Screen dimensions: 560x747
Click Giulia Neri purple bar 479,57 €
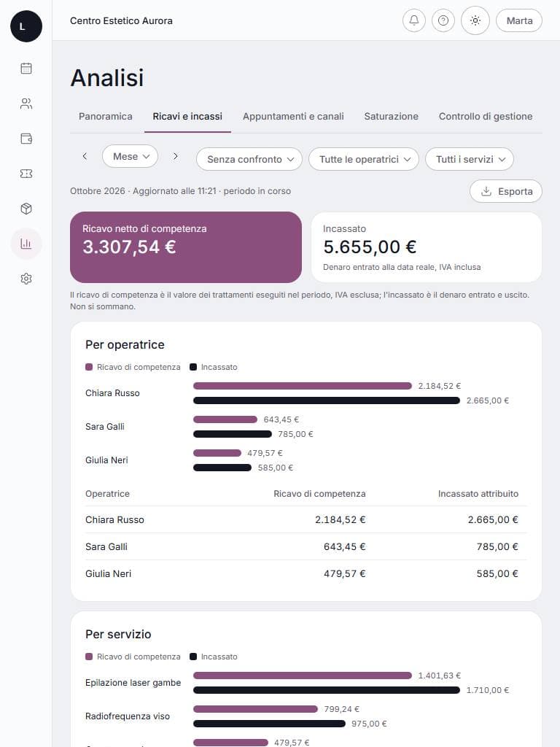pyautogui.click(x=217, y=453)
